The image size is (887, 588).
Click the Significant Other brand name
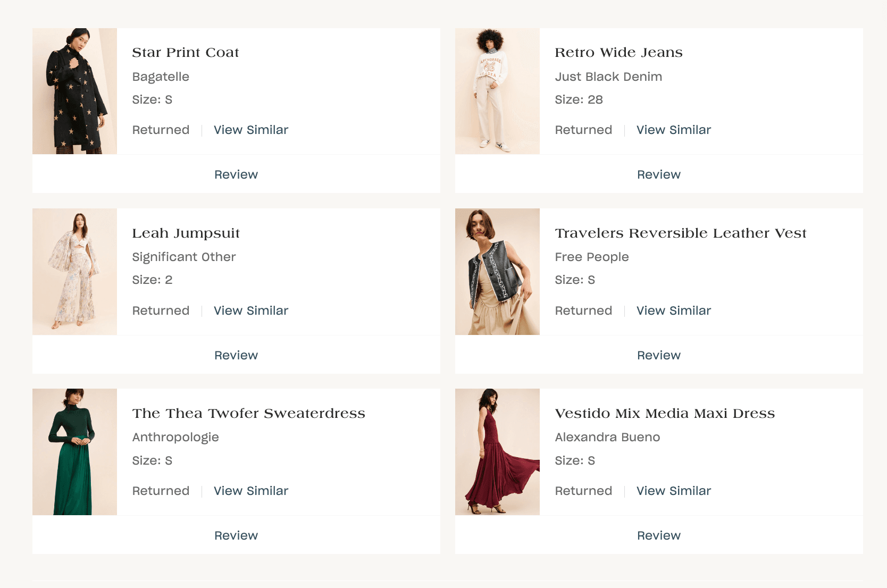(184, 257)
